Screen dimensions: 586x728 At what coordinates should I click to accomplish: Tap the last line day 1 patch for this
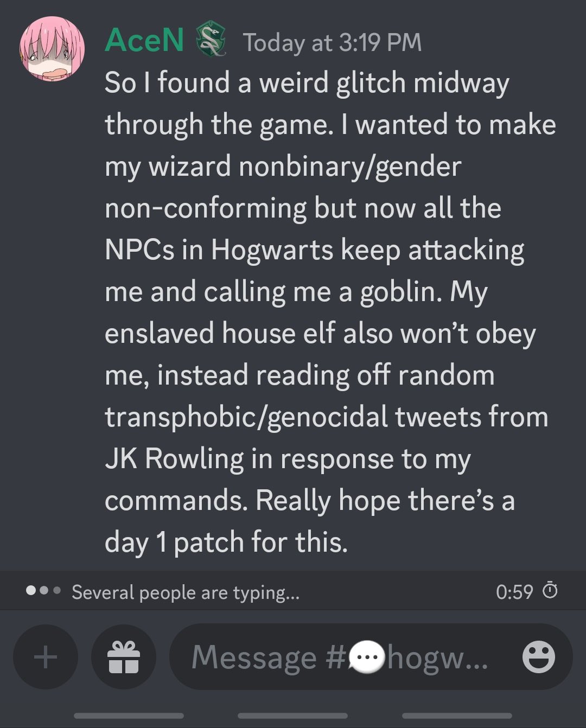coord(226,542)
